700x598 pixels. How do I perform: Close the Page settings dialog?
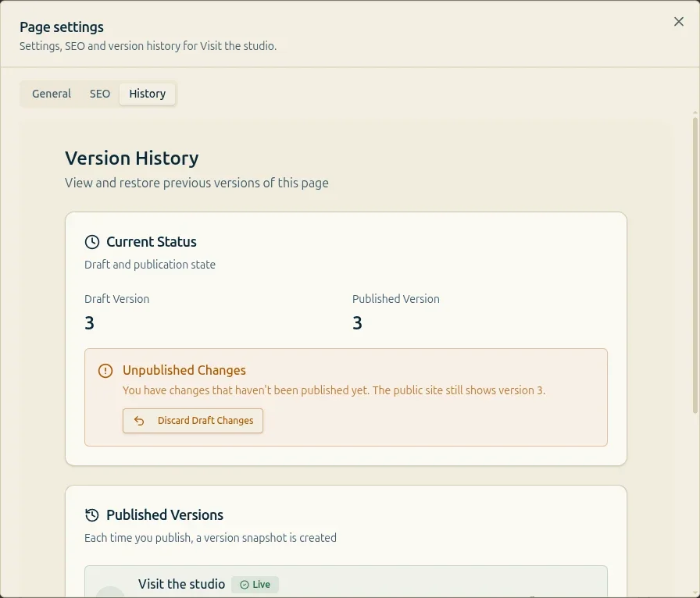point(679,21)
